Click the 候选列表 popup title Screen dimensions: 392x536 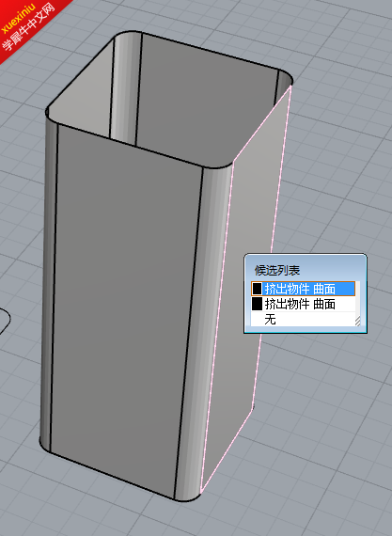(277, 271)
